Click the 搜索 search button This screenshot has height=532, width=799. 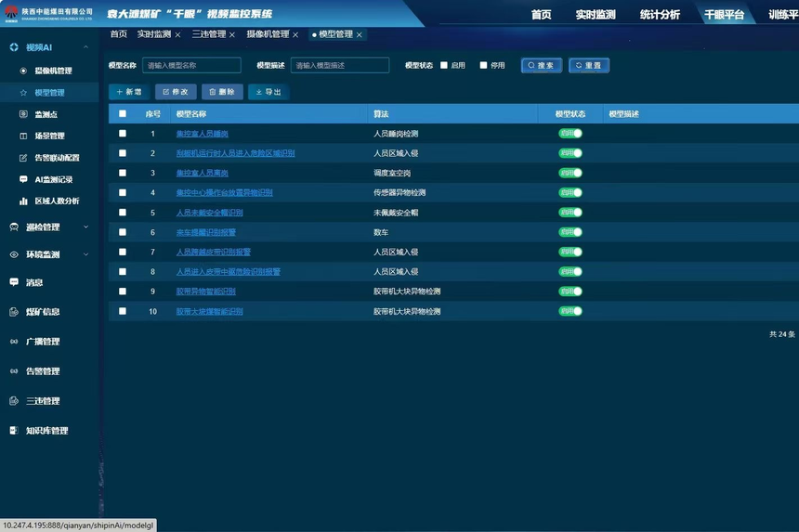click(541, 65)
